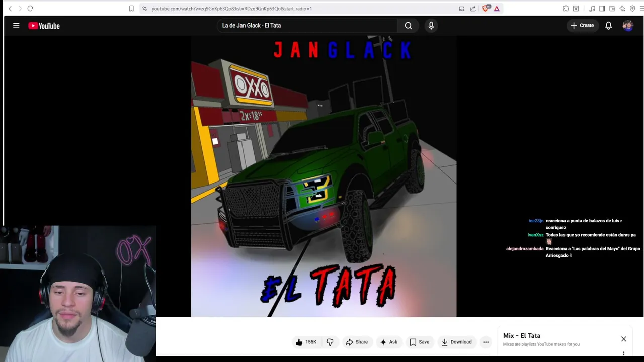Click chat username IvanXsz
The width and height of the screenshot is (644, 362).
click(535, 235)
